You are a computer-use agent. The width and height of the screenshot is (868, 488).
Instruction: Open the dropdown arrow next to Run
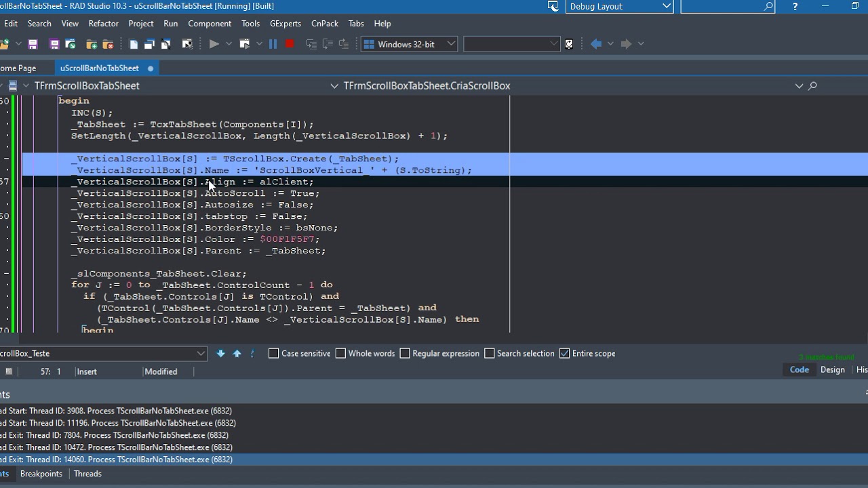pyautogui.click(x=229, y=44)
